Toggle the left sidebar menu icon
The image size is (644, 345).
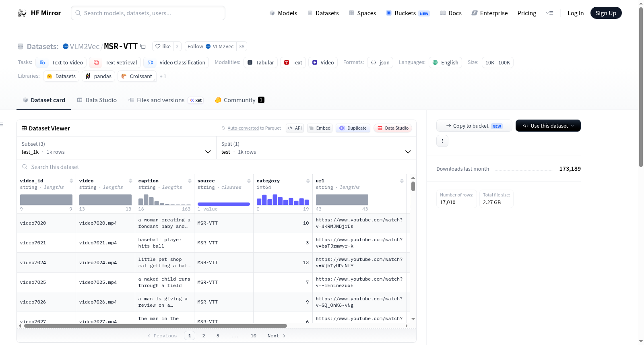tap(2, 124)
